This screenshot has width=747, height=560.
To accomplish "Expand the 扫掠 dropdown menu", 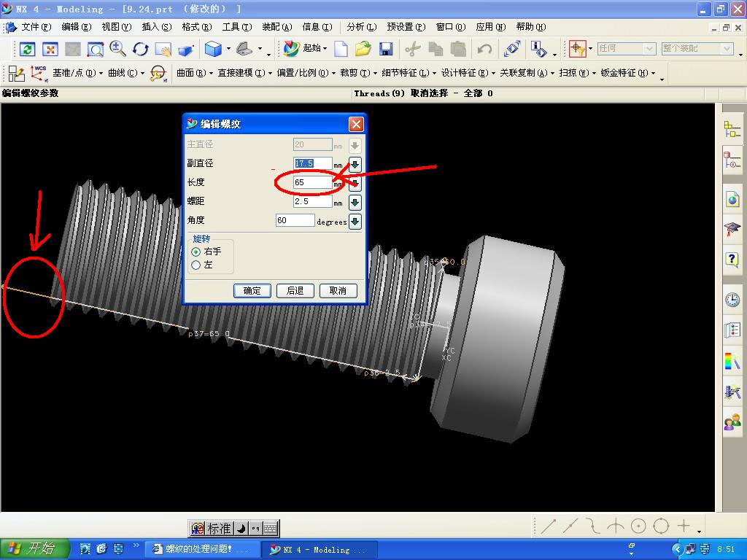I will click(x=578, y=73).
